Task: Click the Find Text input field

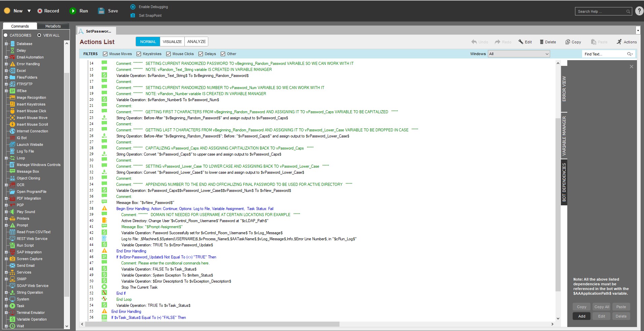Action: click(x=604, y=54)
